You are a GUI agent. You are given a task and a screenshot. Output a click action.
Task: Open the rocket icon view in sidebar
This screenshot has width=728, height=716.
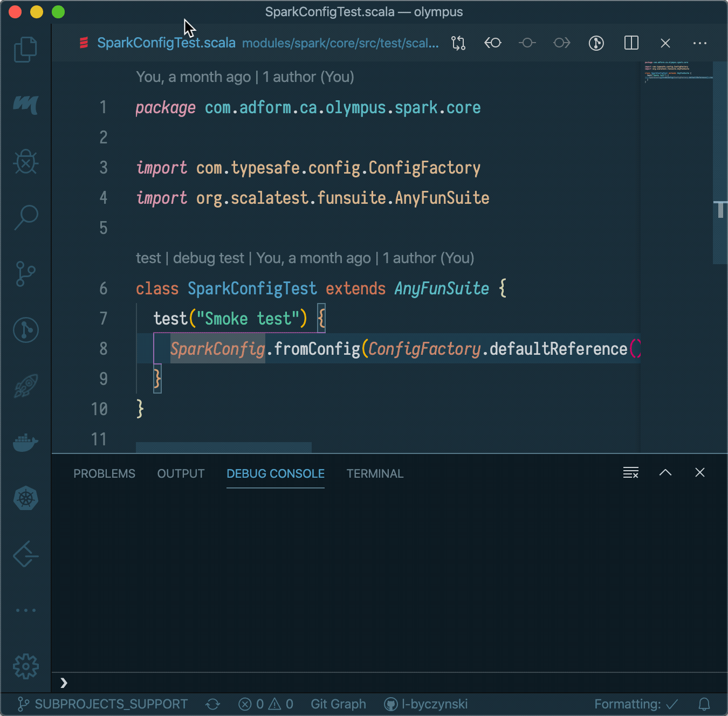click(x=25, y=385)
